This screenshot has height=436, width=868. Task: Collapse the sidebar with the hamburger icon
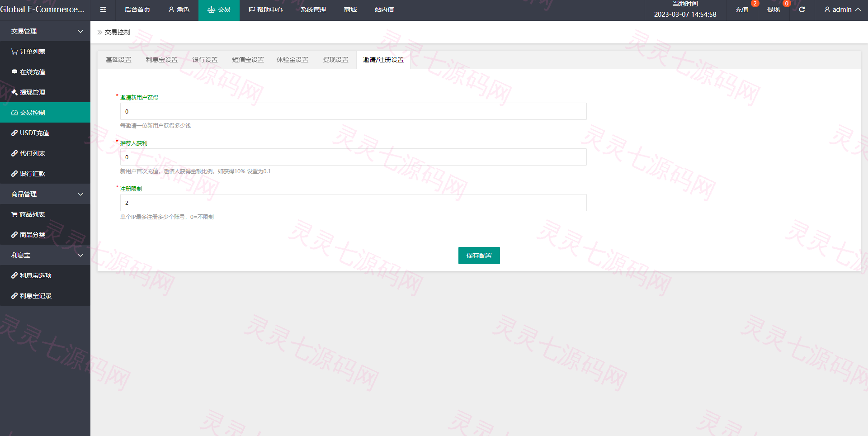pyautogui.click(x=103, y=9)
